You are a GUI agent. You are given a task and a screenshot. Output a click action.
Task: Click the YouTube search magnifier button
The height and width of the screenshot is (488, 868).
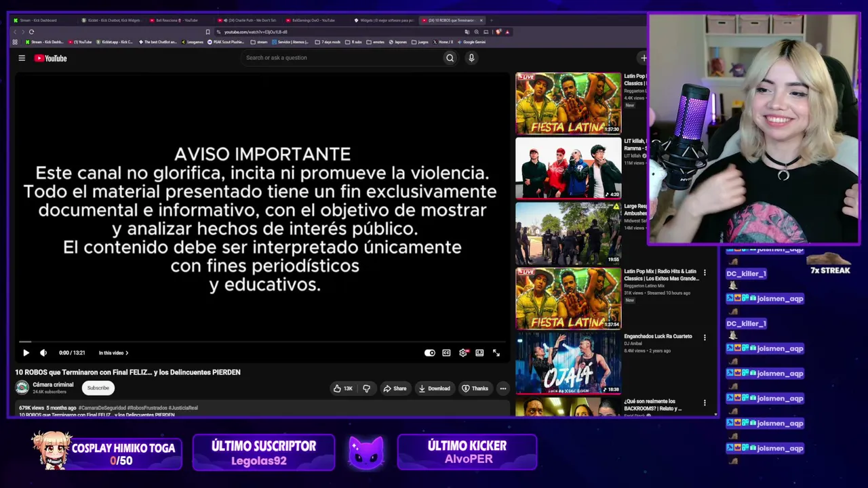pos(450,58)
